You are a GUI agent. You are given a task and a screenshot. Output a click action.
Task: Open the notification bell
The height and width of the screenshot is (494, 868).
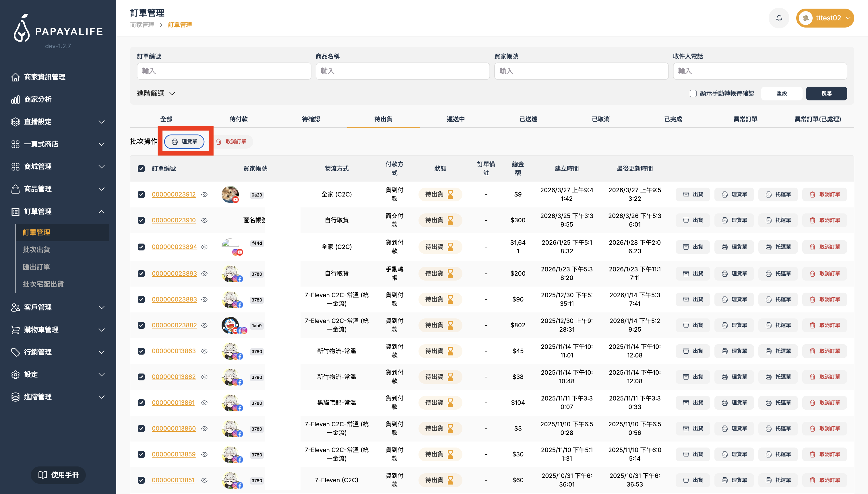click(779, 18)
